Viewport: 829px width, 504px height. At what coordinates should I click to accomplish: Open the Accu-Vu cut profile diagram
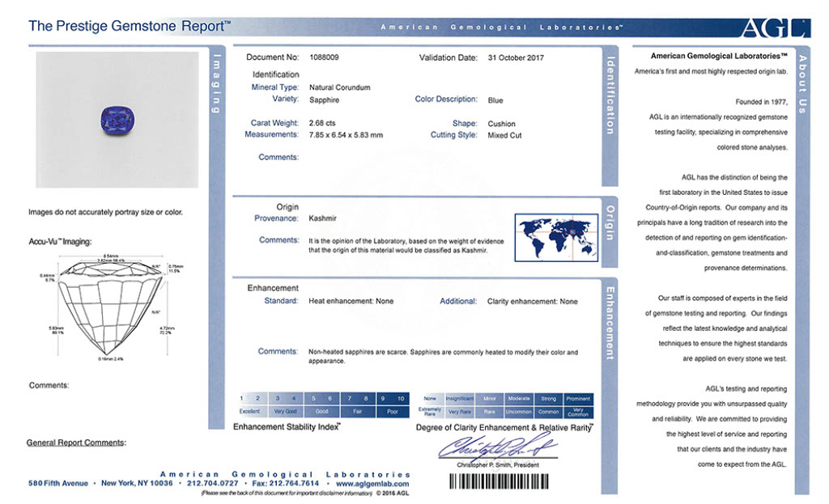coord(110,308)
